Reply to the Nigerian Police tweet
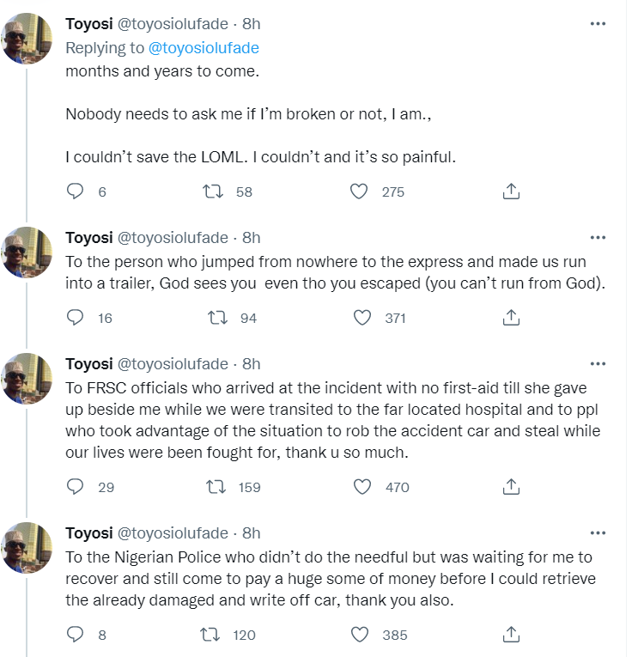 point(76,635)
